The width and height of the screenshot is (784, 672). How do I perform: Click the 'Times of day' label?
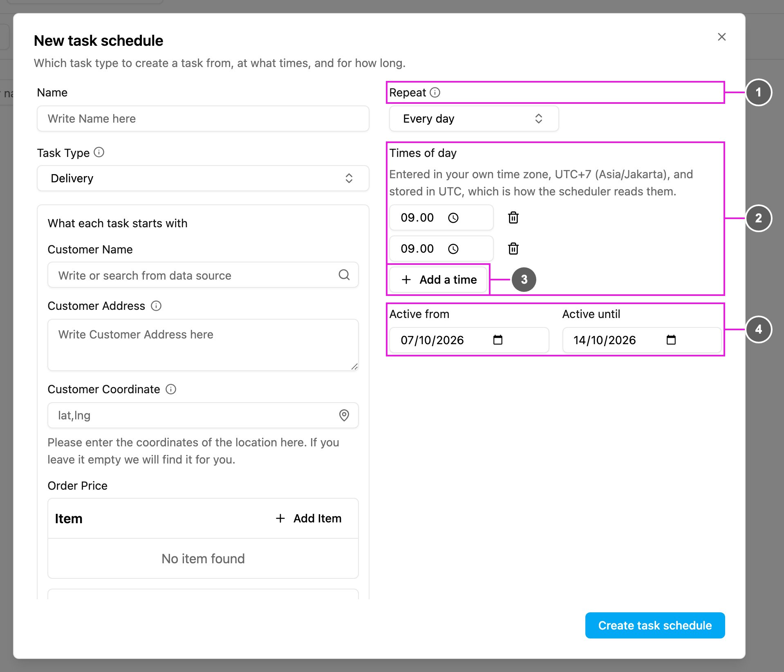point(423,153)
